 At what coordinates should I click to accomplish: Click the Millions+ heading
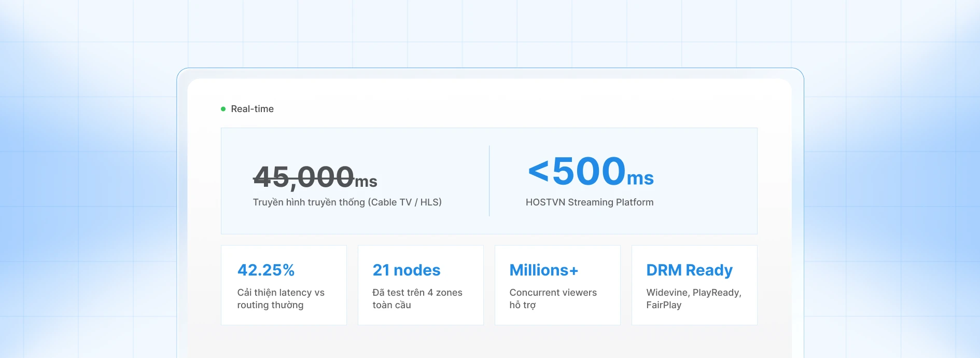point(544,270)
